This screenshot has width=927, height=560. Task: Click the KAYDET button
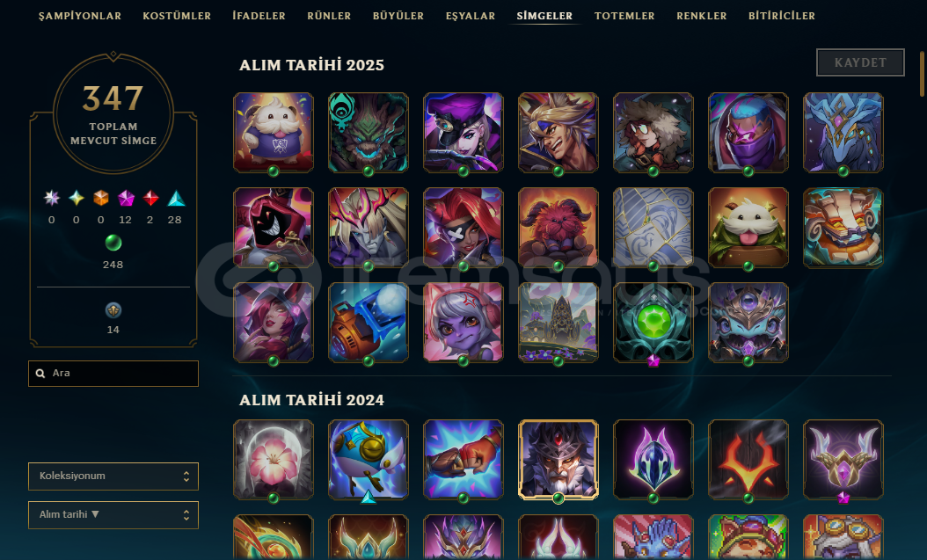860,62
